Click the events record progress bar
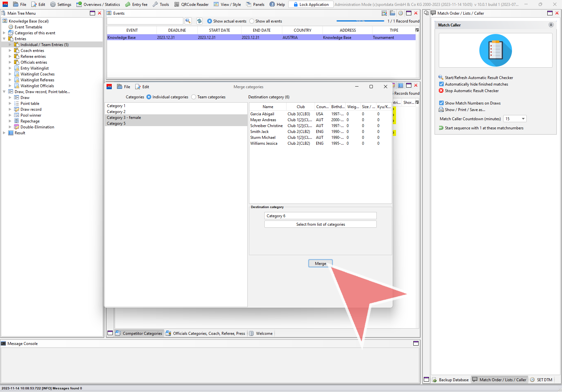 tap(360, 21)
